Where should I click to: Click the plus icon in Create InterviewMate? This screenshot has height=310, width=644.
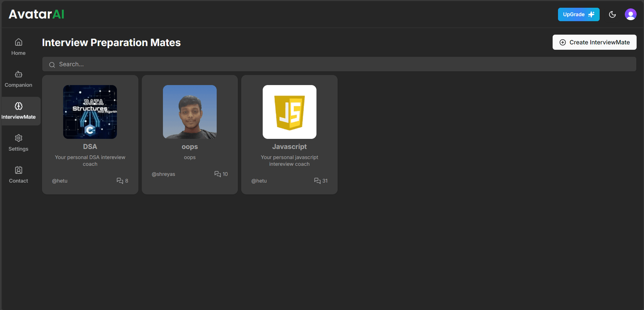563,42
